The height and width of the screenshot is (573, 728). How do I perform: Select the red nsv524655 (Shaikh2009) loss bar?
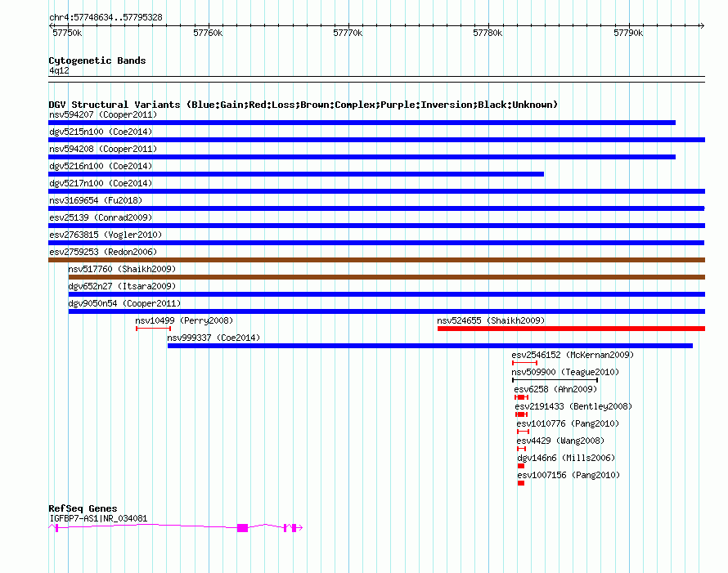(571, 329)
